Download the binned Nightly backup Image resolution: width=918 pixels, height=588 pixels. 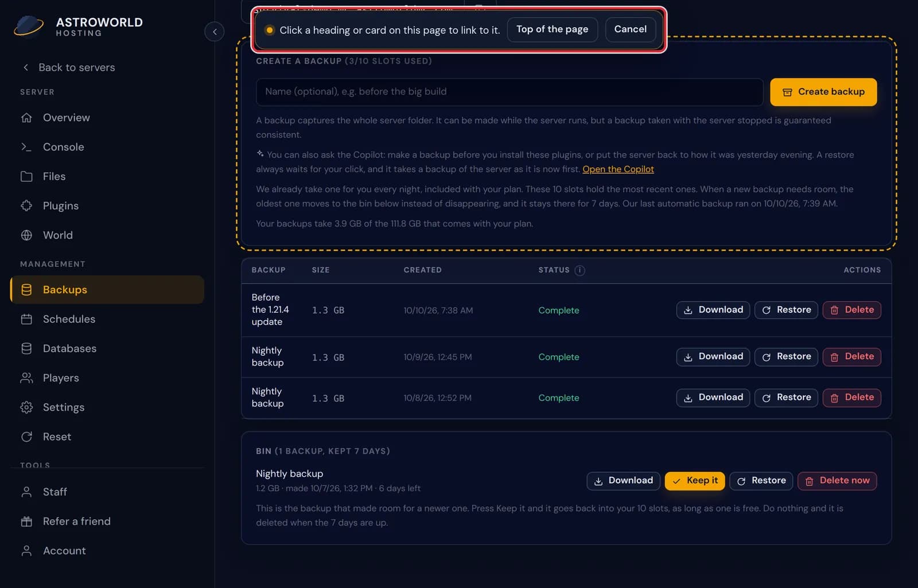pos(623,481)
